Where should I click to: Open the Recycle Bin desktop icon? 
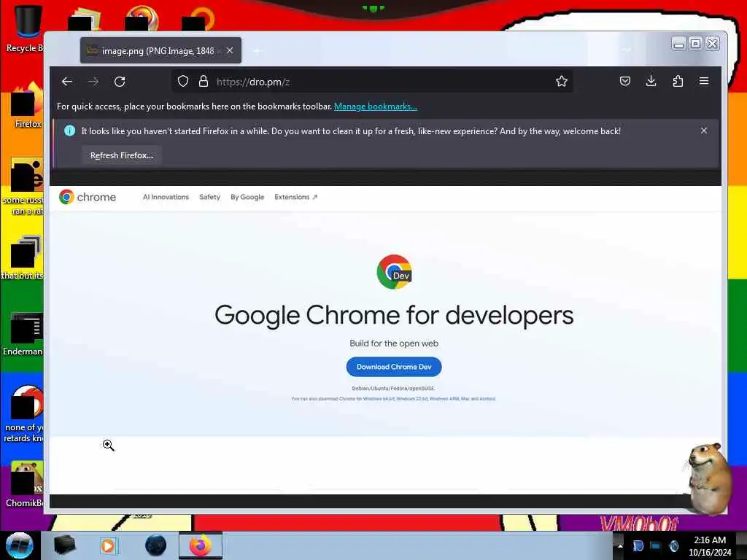point(26,28)
